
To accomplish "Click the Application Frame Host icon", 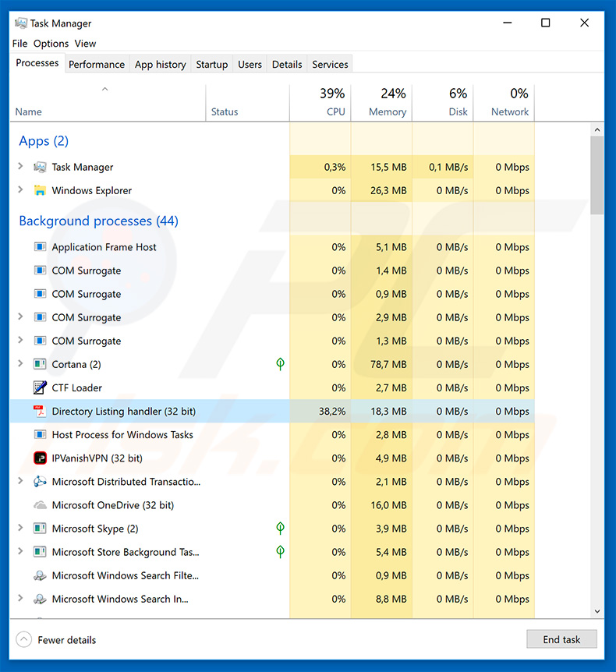I will point(40,247).
